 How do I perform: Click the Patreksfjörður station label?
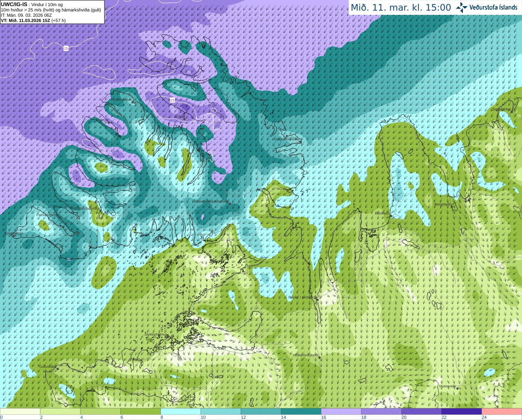pos(47,214)
